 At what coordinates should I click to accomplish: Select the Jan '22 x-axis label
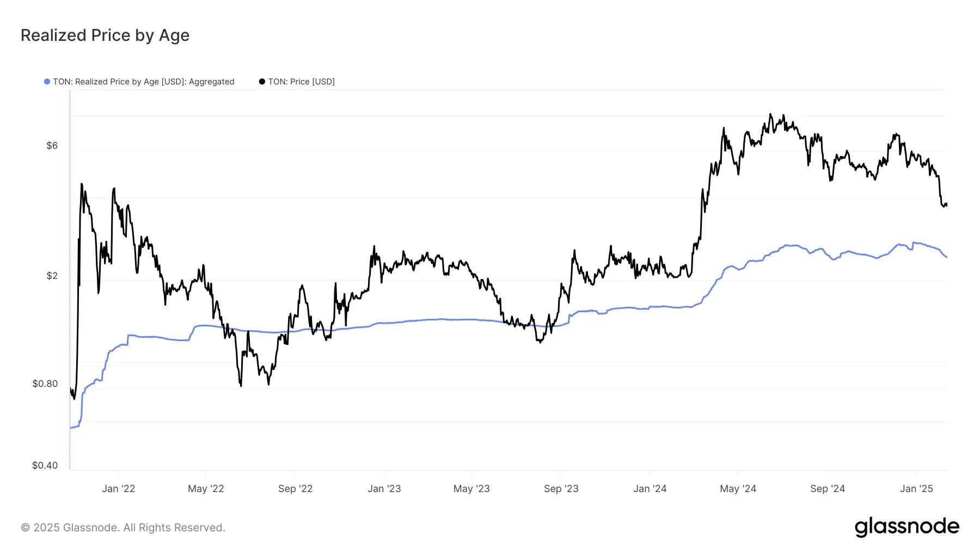(x=118, y=489)
